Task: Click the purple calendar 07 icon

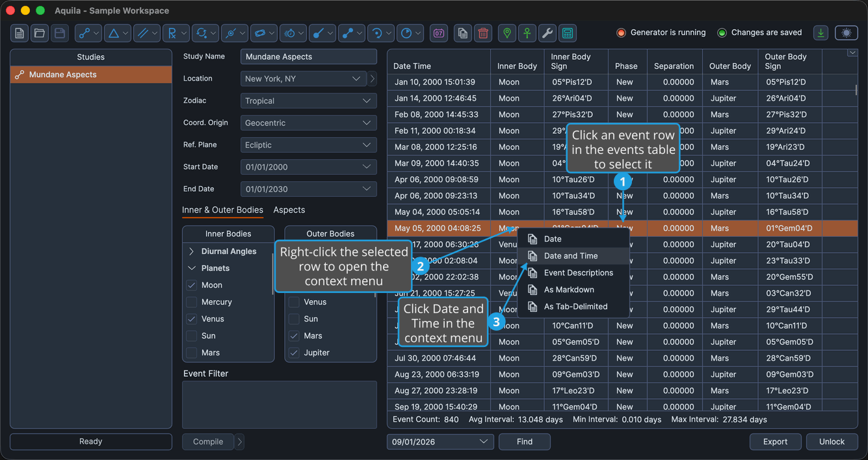Action: click(439, 33)
